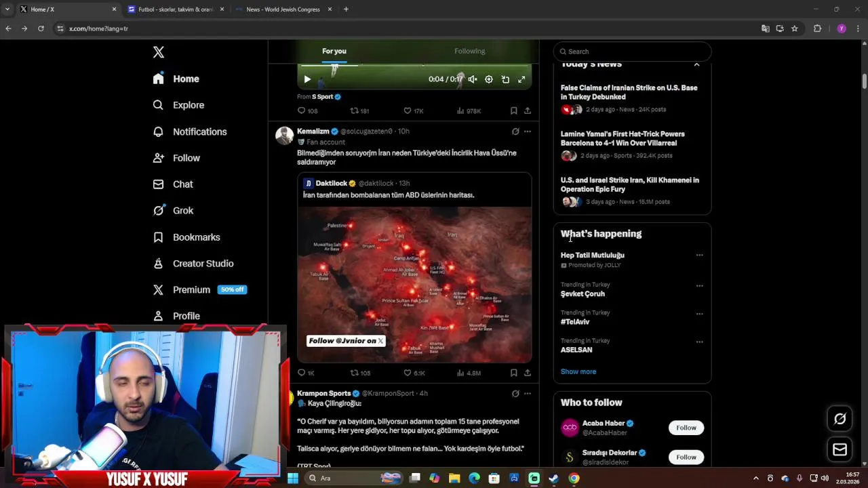Bookmark the Kemalizm post

coord(514,373)
